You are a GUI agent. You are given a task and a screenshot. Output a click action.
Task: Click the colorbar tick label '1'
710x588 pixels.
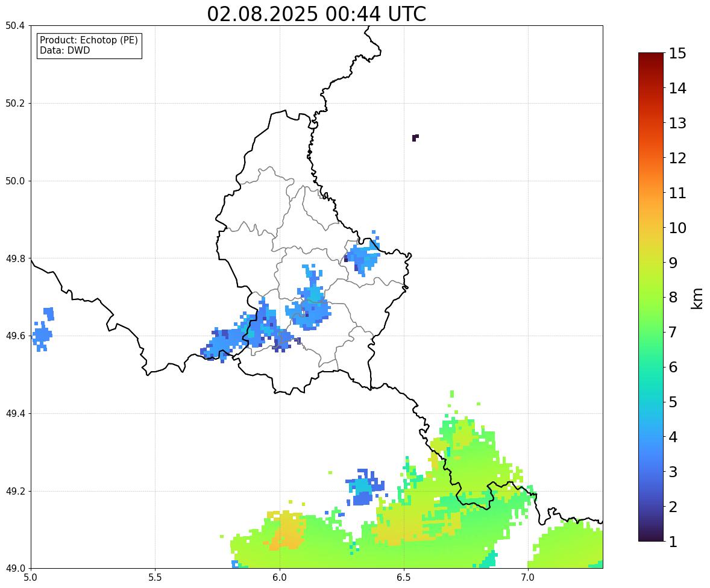click(673, 542)
